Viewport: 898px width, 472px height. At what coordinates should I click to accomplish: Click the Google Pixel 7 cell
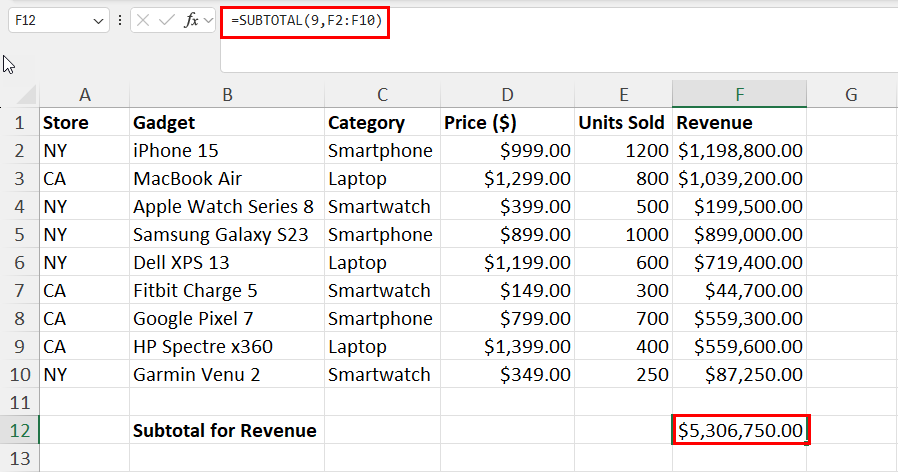click(227, 318)
